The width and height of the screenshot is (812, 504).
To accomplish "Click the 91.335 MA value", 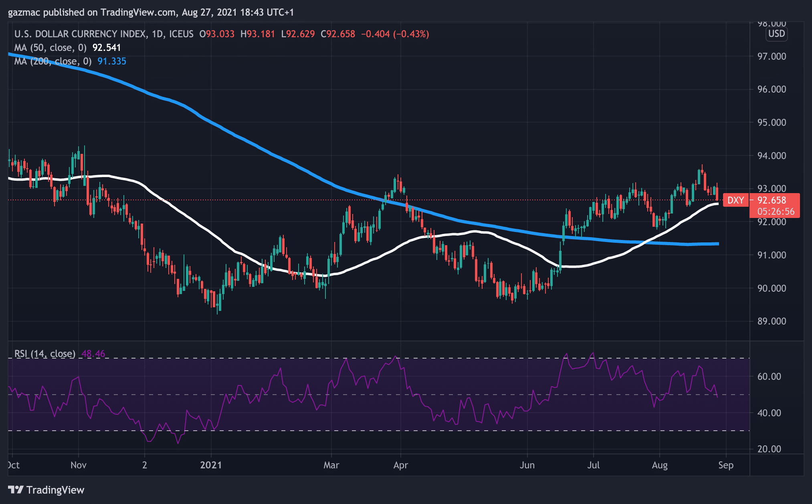I will point(112,61).
